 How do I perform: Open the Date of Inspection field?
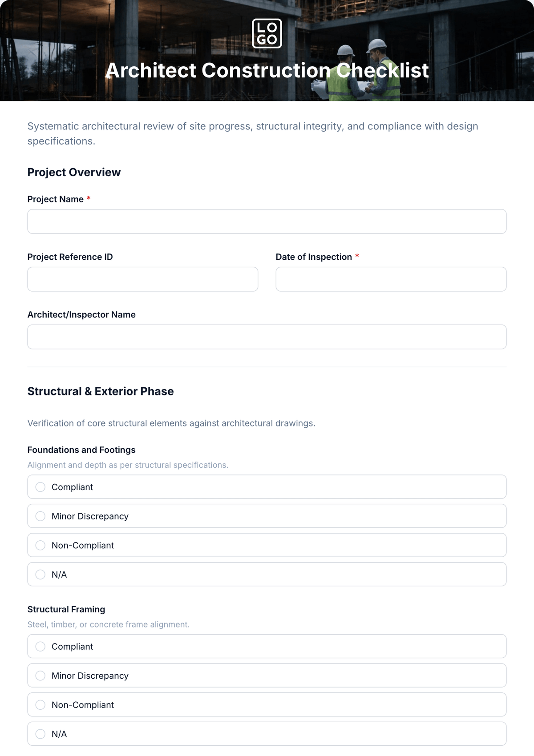tap(391, 279)
